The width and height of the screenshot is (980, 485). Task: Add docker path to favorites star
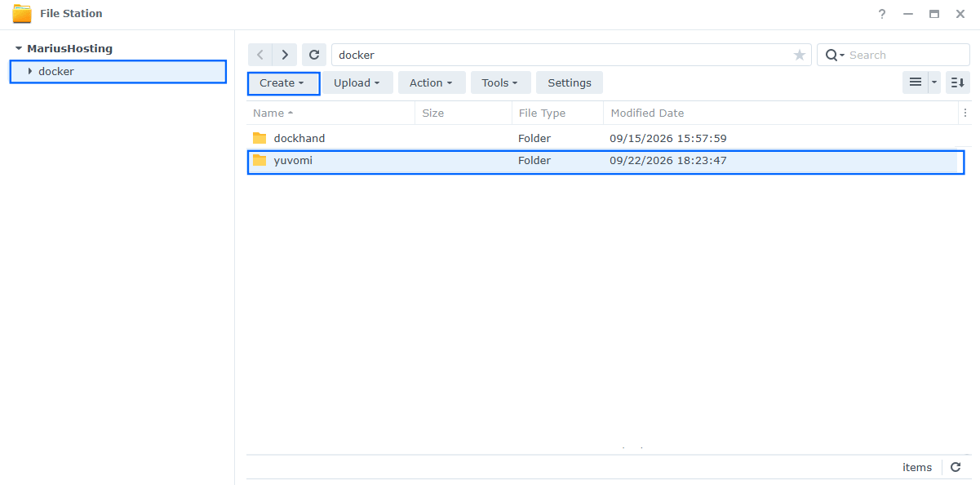pos(800,55)
